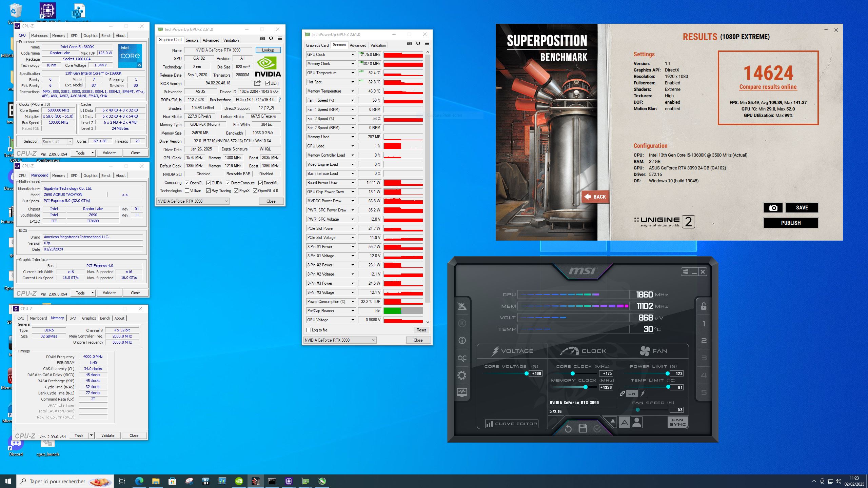The height and width of the screenshot is (488, 868).
Task: Click GPU-Z Graphics Card screenshot camera icon
Action: click(x=262, y=39)
